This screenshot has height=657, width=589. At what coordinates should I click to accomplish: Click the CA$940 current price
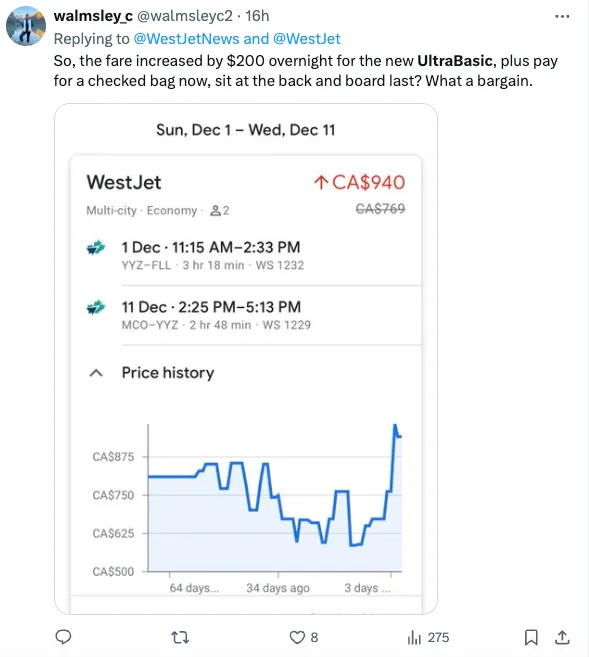click(359, 182)
